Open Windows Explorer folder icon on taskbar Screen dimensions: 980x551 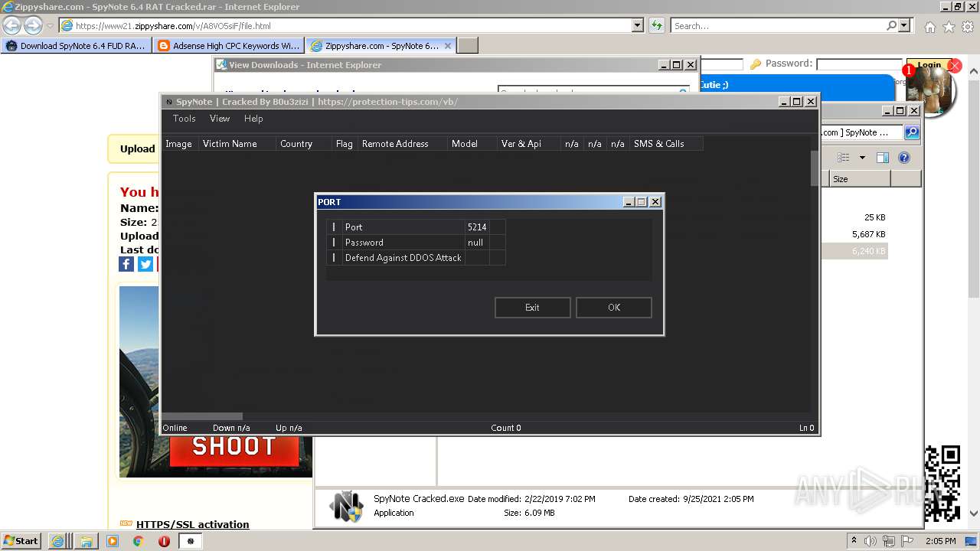86,541
